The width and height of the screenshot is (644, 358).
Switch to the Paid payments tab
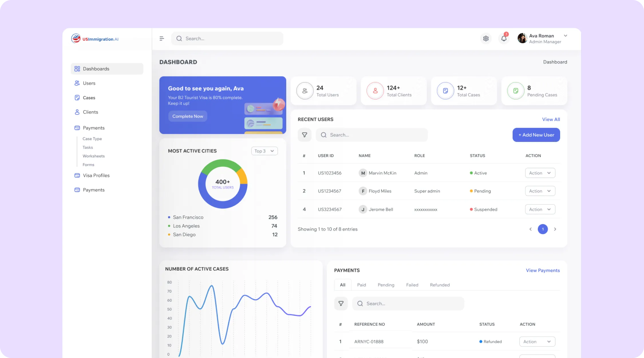click(x=361, y=285)
